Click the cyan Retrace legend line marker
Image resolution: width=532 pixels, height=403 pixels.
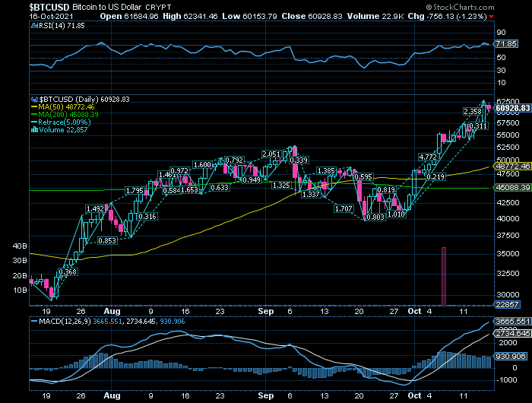coord(34,122)
